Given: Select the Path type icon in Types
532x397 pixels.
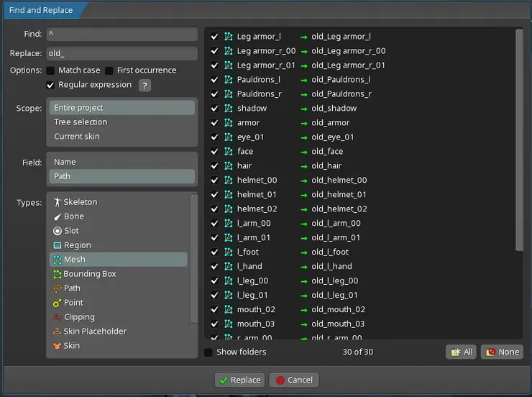Looking at the screenshot, I should [58, 288].
